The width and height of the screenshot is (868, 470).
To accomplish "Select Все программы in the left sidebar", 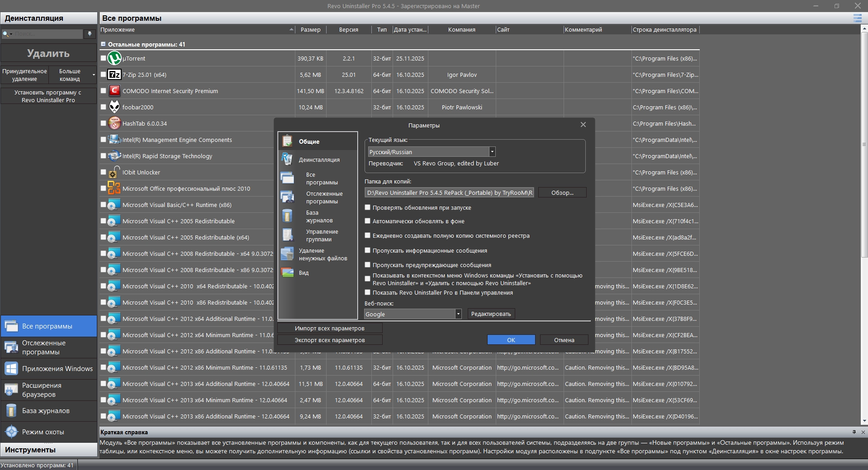I will click(49, 326).
